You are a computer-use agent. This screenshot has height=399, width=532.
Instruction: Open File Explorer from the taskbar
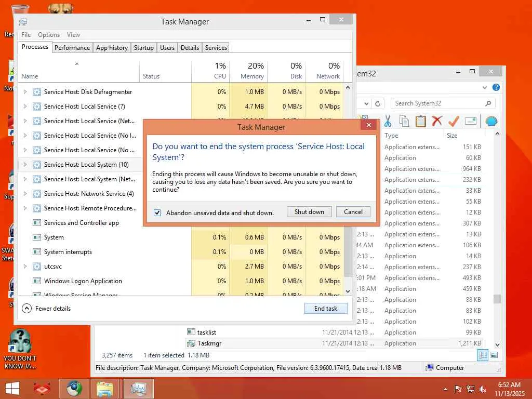click(104, 389)
